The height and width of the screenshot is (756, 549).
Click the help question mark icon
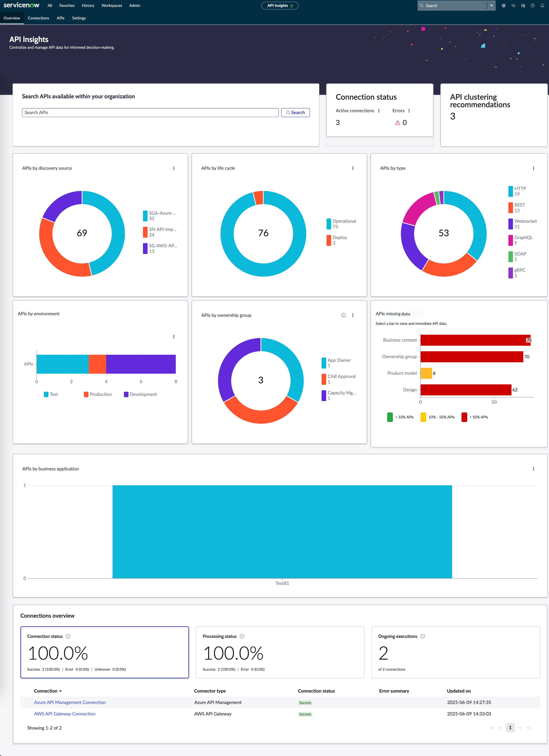click(532, 6)
